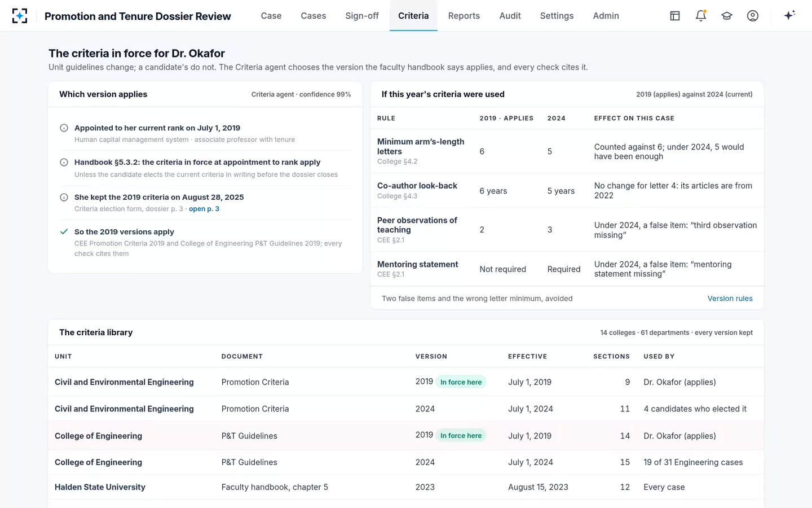
Task: Click the 'Every case' cell
Action: tap(664, 487)
